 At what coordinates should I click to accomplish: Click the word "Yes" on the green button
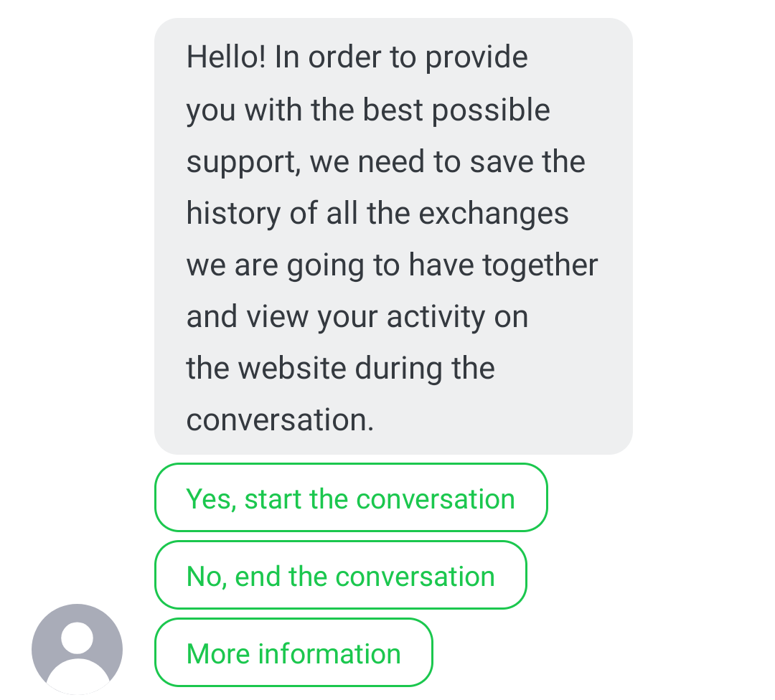pos(210,498)
